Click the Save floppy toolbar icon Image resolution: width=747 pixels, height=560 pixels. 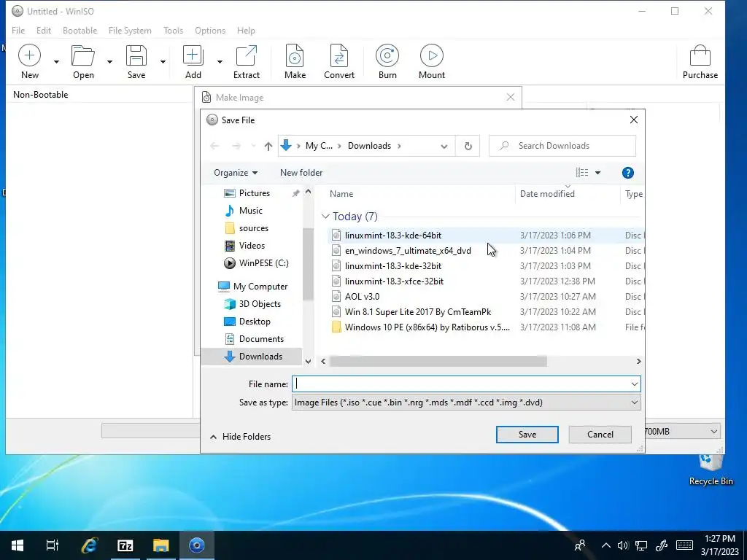[136, 55]
